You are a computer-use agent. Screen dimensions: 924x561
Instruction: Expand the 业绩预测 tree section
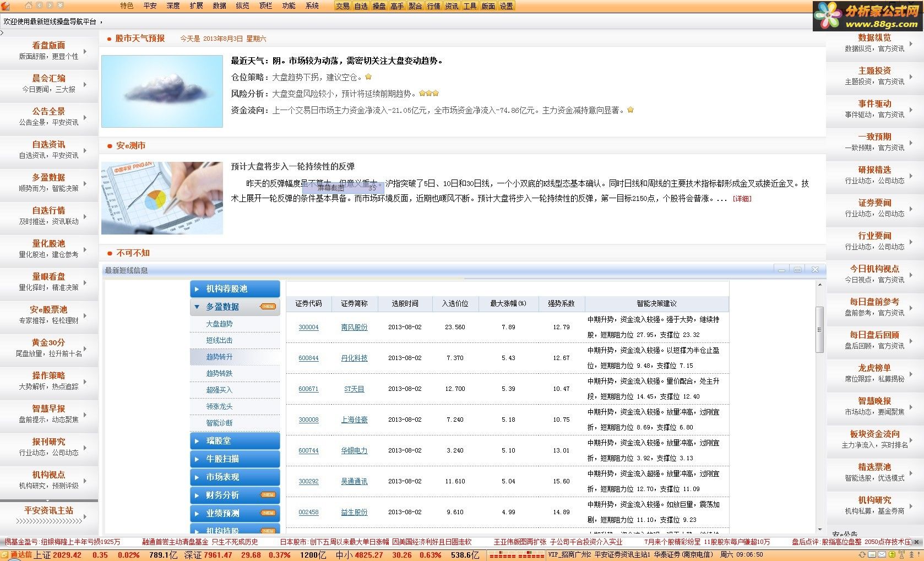(x=197, y=514)
